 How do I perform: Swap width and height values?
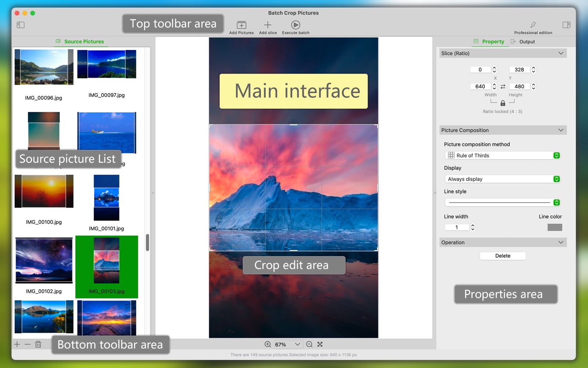coord(503,86)
